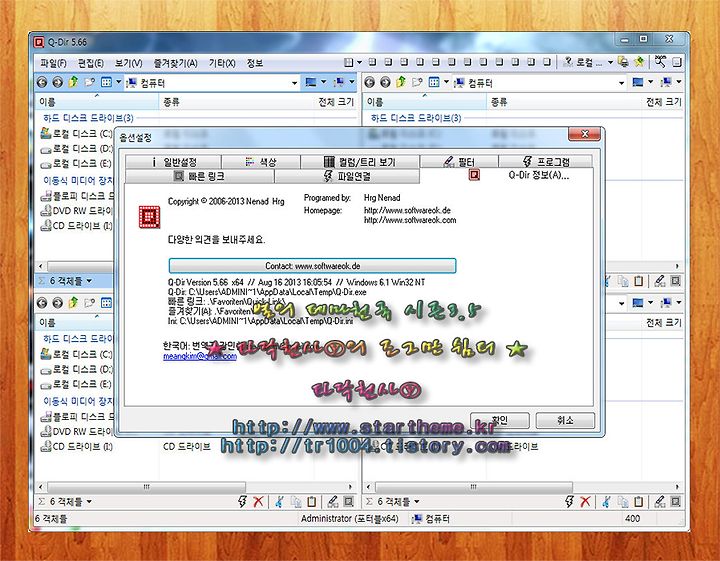
Task: Switch to the 컬럼/트리 보기 tab
Action: pos(360,162)
